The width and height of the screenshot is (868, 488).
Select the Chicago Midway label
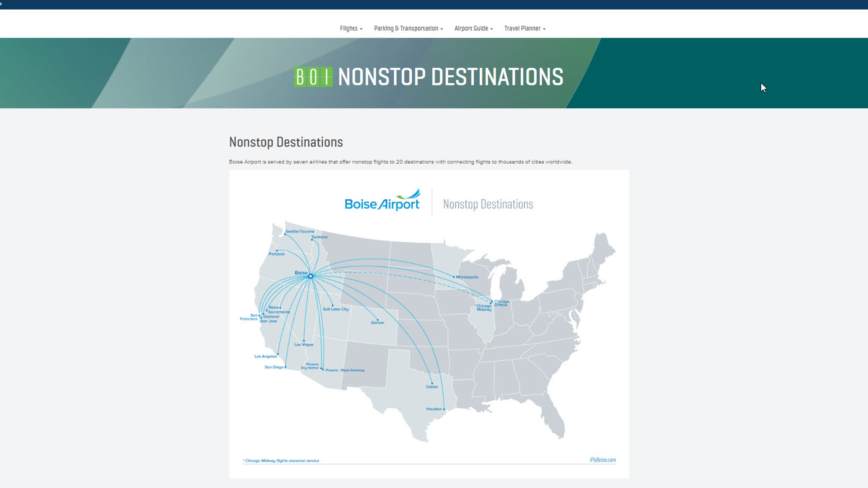(x=484, y=308)
